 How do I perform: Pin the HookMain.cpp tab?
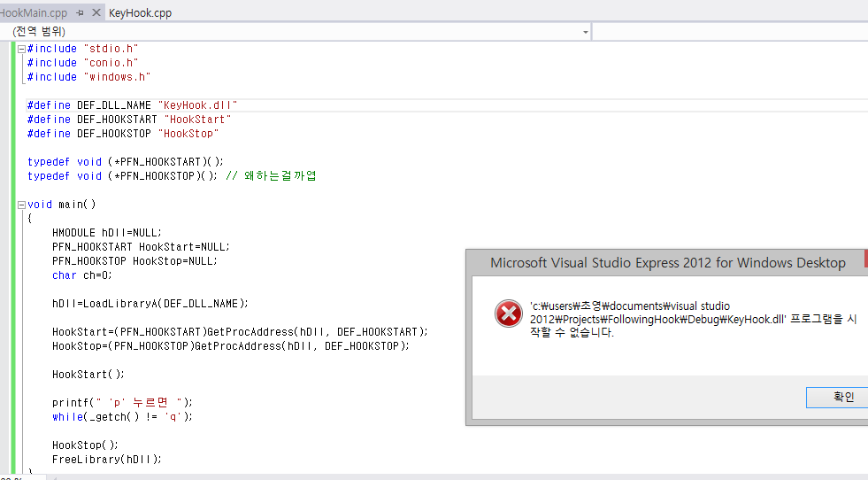click(81, 13)
